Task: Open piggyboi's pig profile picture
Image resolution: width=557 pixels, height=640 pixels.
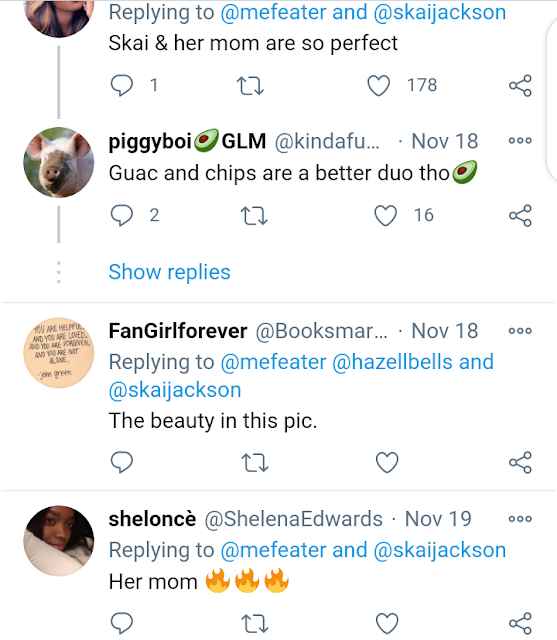Action: [59, 162]
